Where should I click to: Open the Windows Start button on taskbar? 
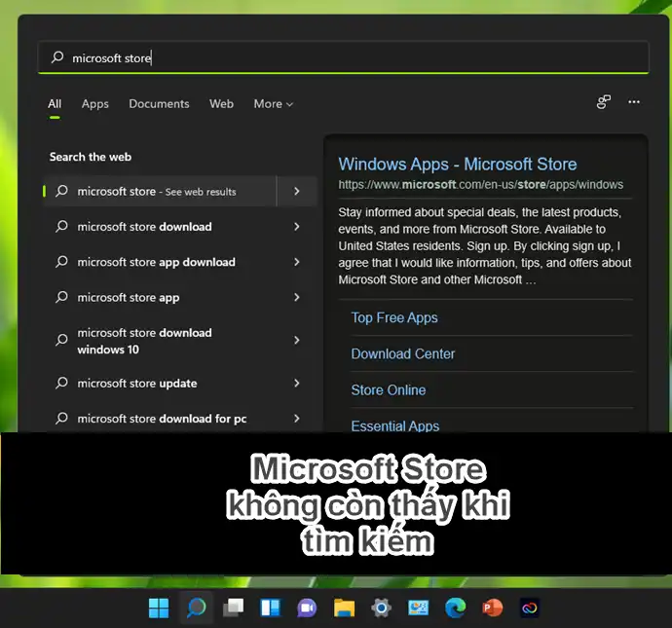click(159, 608)
